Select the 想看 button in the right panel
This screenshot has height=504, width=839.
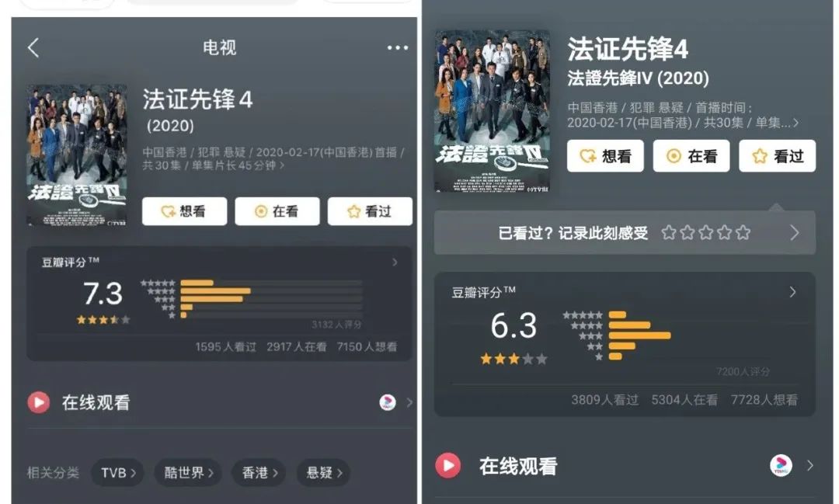coord(605,155)
